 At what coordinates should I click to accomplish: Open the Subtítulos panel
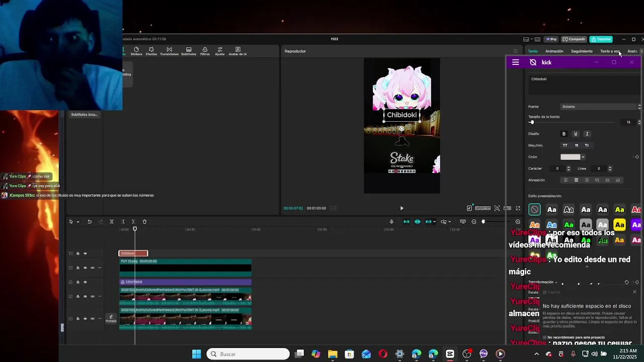pos(189,51)
